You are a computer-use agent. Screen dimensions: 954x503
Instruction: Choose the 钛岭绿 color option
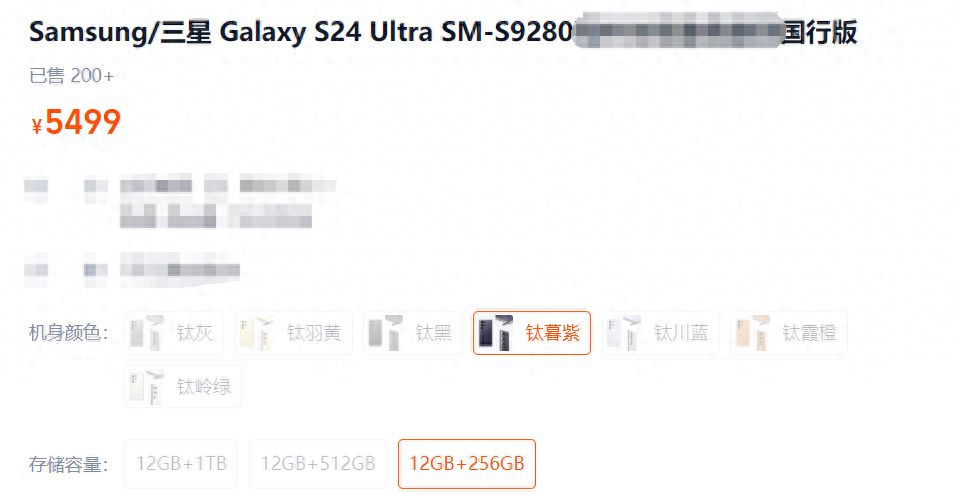click(x=183, y=386)
